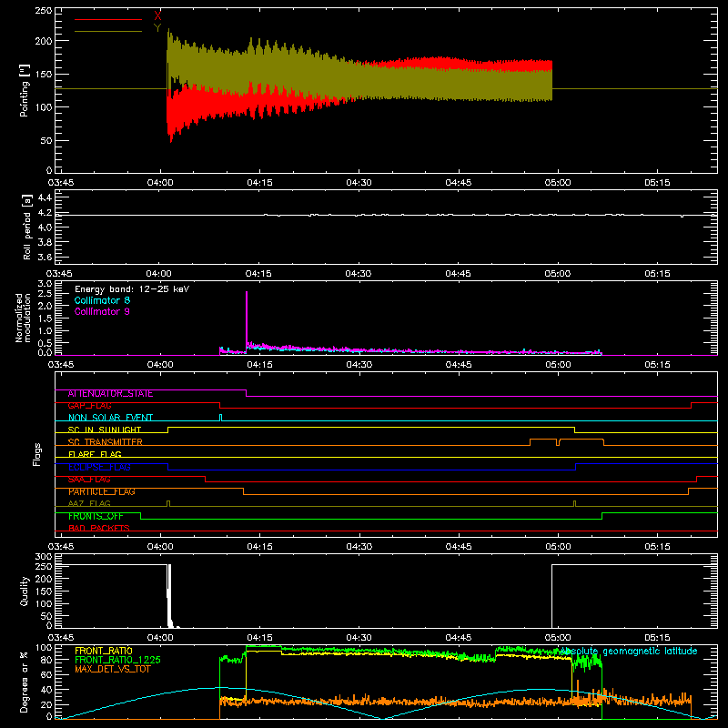Image resolution: width=728 pixels, height=728 pixels.
Task: Click the magenta Collimator 9 legend entry
Action: [x=102, y=311]
